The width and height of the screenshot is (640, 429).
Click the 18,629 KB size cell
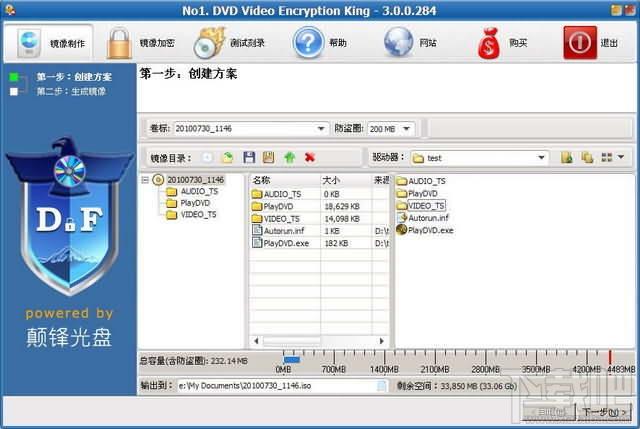[x=342, y=207]
